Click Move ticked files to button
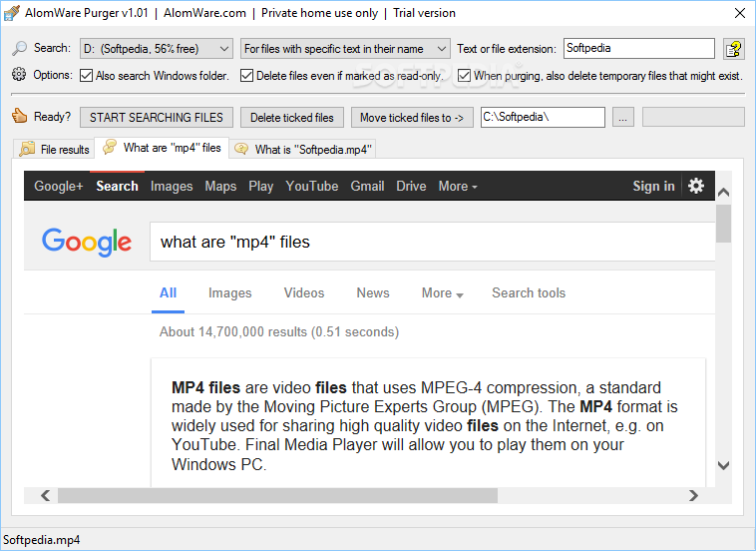The height and width of the screenshot is (551, 756). (x=412, y=117)
